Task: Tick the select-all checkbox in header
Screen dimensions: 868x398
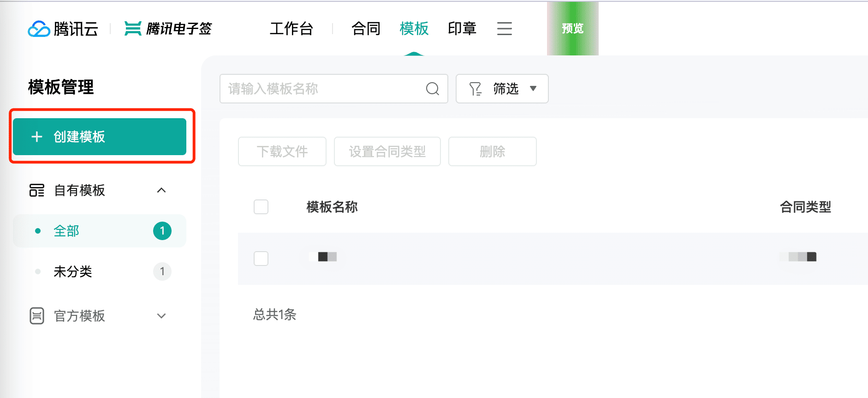Action: (x=261, y=207)
